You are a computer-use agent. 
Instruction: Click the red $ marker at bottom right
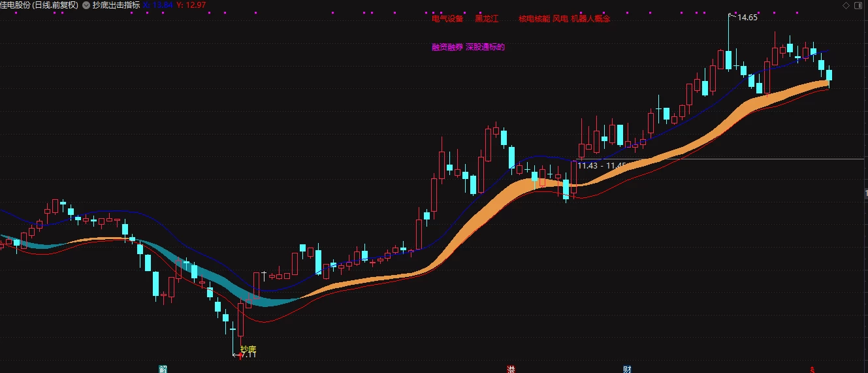coord(812,369)
